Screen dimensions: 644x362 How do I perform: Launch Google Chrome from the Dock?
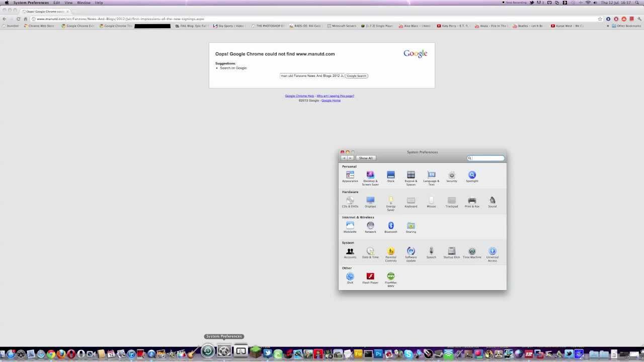[x=51, y=354]
